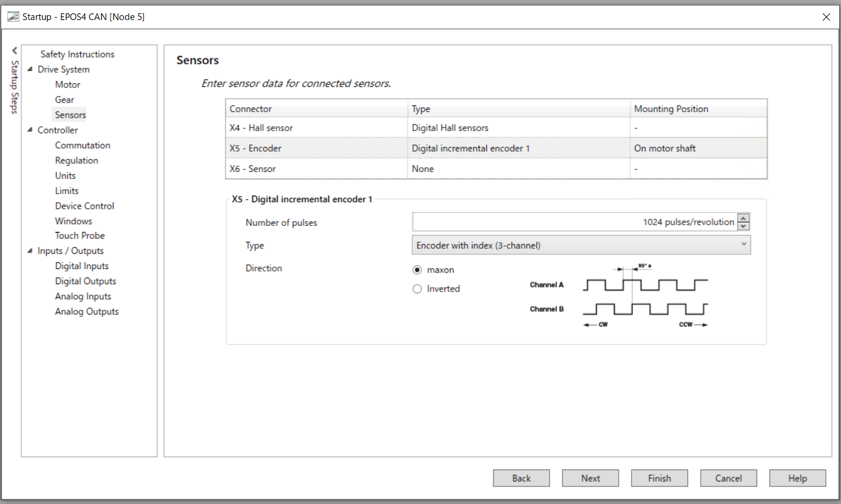This screenshot has height=504, width=841.
Task: Increase number of pulses with up arrow
Action: pyautogui.click(x=744, y=218)
